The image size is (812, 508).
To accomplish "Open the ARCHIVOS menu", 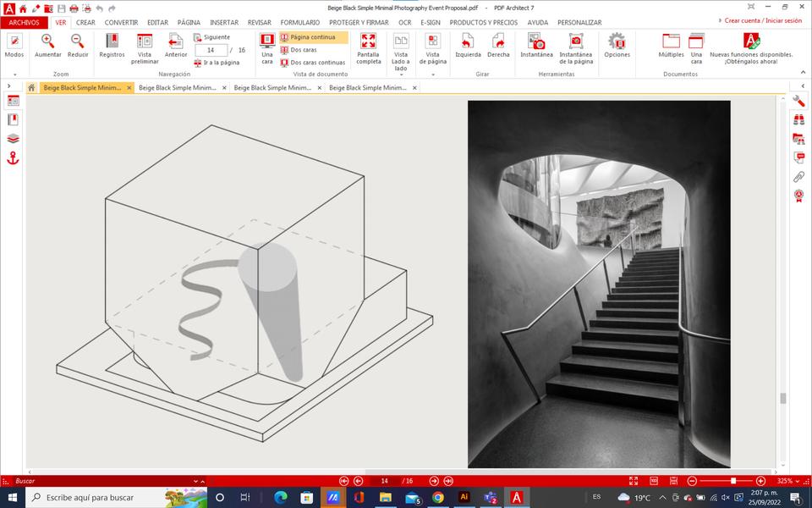I will (x=24, y=22).
